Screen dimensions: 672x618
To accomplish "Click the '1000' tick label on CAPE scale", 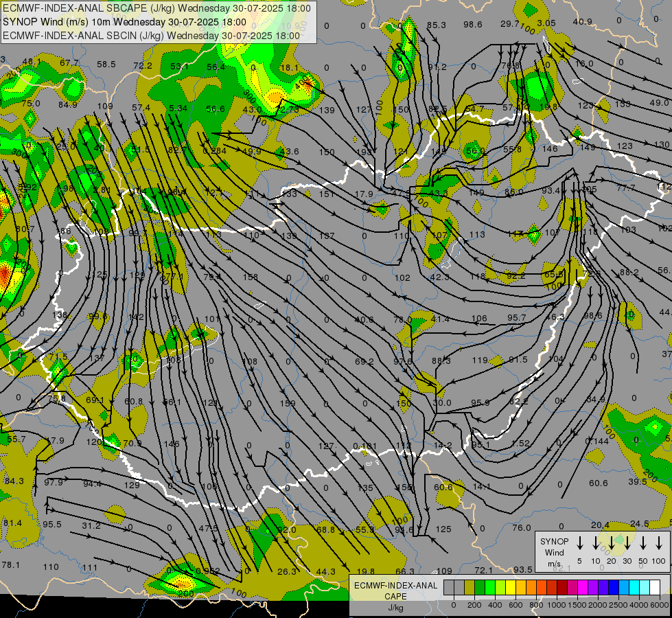I will [557, 605].
